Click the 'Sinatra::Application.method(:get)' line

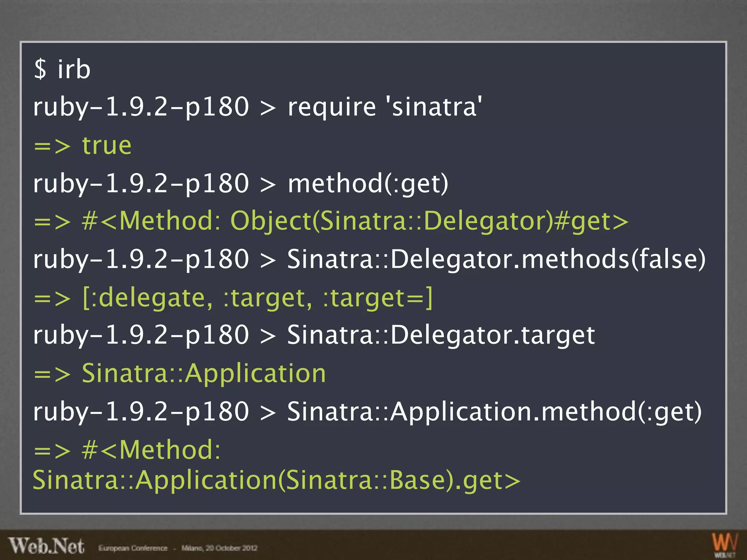368,412
